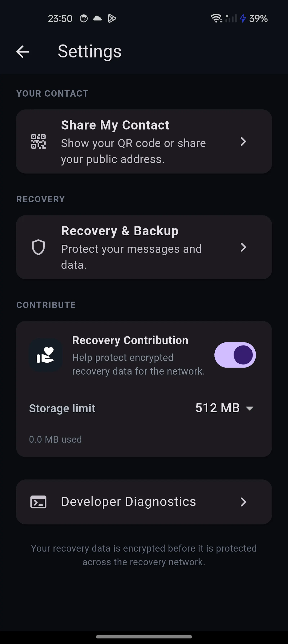Tap the Play Store notification icon
The image size is (288, 644).
pyautogui.click(x=112, y=18)
